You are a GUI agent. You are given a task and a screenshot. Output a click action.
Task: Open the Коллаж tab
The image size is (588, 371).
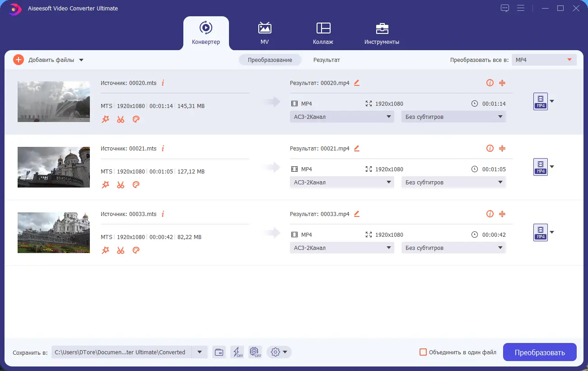click(x=323, y=33)
